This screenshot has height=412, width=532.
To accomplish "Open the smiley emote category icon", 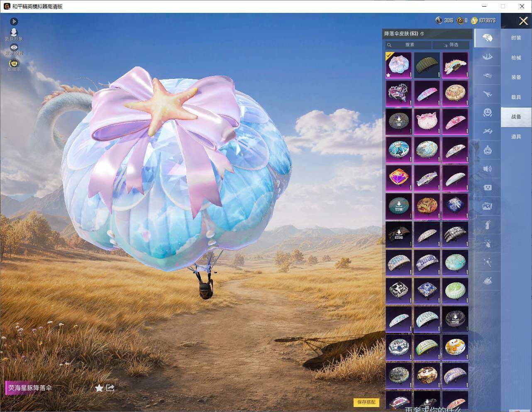I will click(488, 113).
